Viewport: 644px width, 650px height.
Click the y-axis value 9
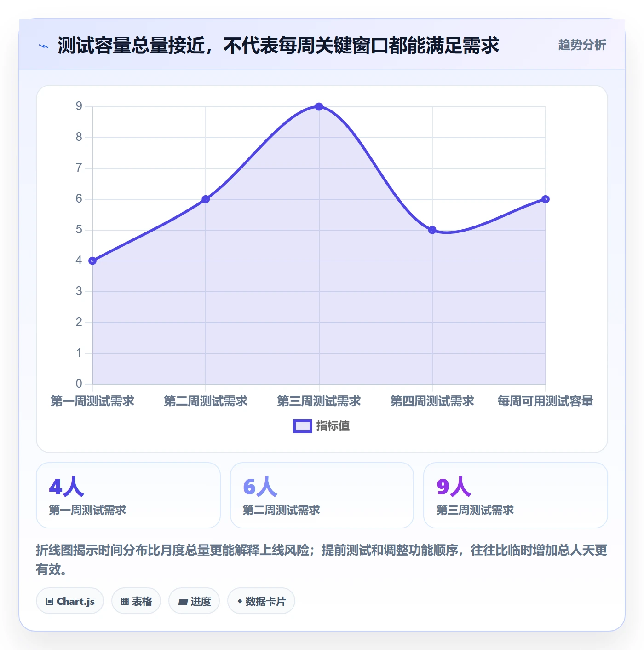tap(79, 106)
